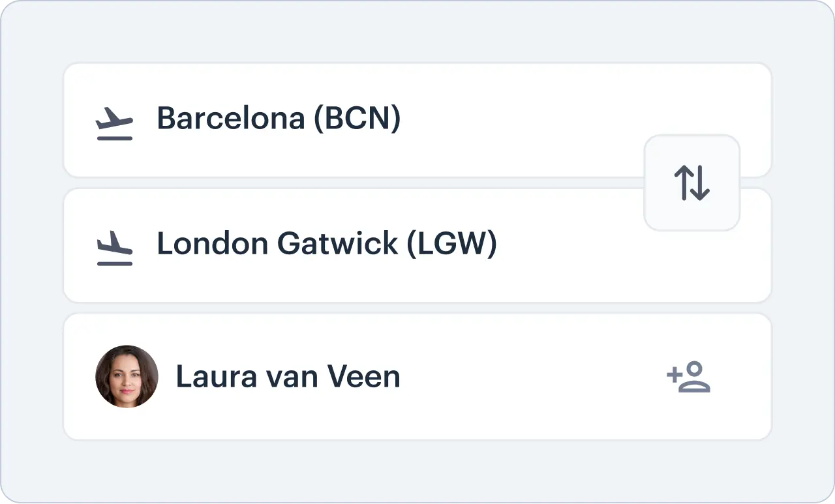The width and height of the screenshot is (835, 504).
Task: Swap origin and destination airports
Action: (x=691, y=183)
